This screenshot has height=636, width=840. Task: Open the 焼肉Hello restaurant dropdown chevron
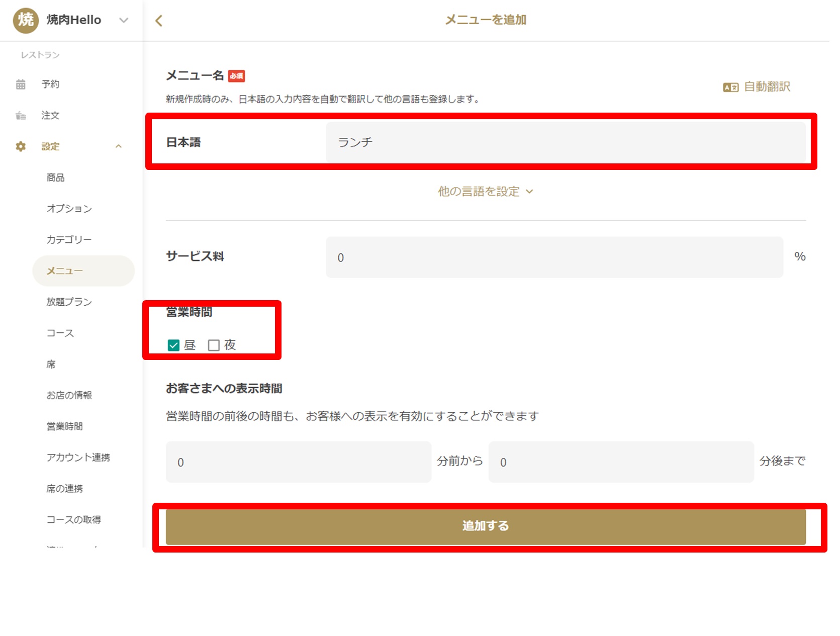(124, 20)
